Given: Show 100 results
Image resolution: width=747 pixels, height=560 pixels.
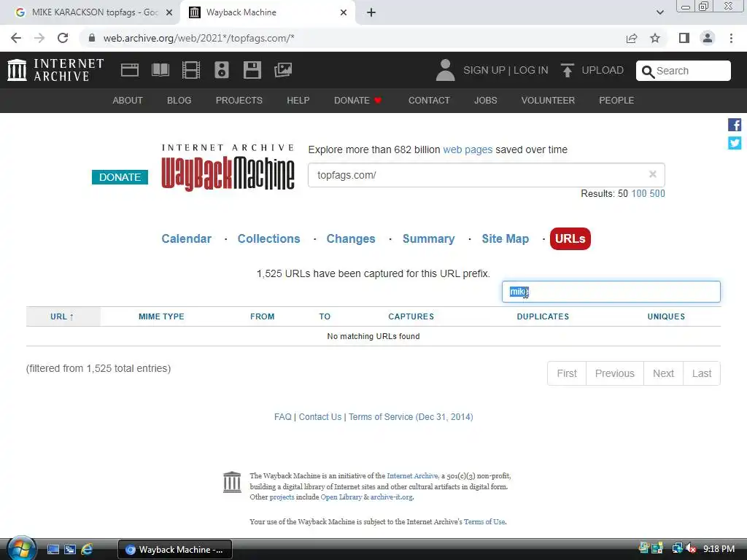Looking at the screenshot, I should pos(639,193).
